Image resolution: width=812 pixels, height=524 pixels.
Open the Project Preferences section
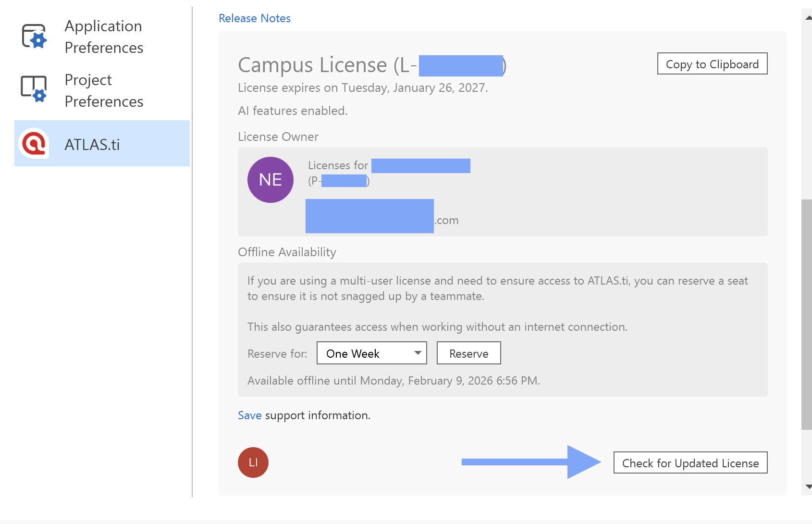(102, 90)
